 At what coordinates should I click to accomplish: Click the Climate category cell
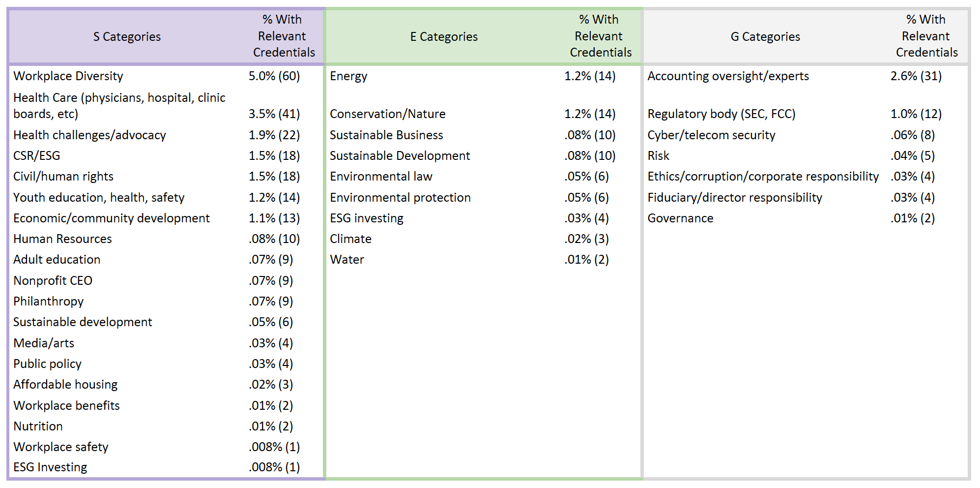click(350, 239)
